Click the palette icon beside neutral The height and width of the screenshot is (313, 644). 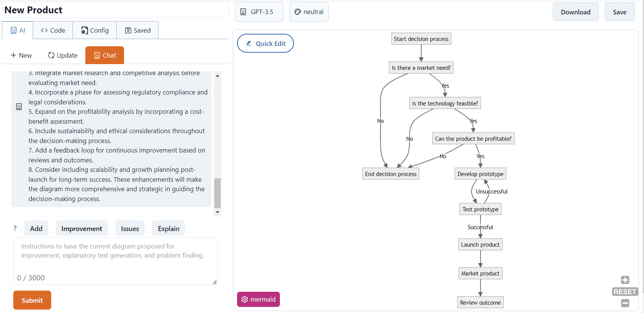pos(298,11)
